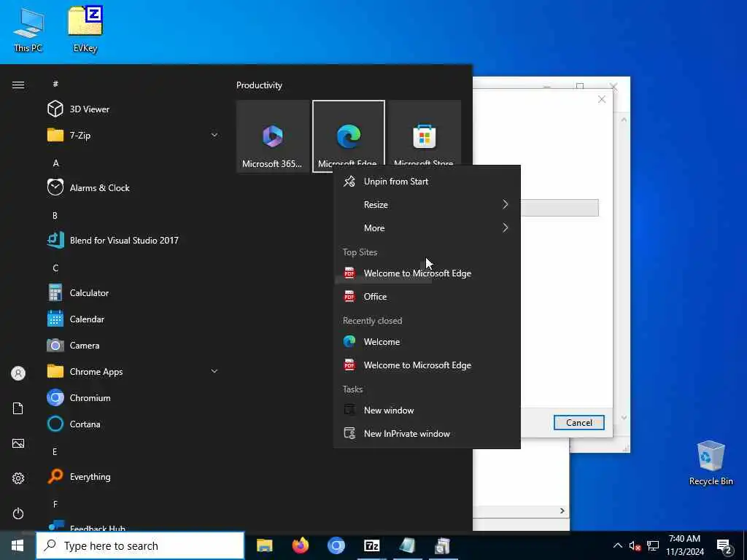
Task: Click the scroll up arrow in background window
Action: pyautogui.click(x=624, y=120)
